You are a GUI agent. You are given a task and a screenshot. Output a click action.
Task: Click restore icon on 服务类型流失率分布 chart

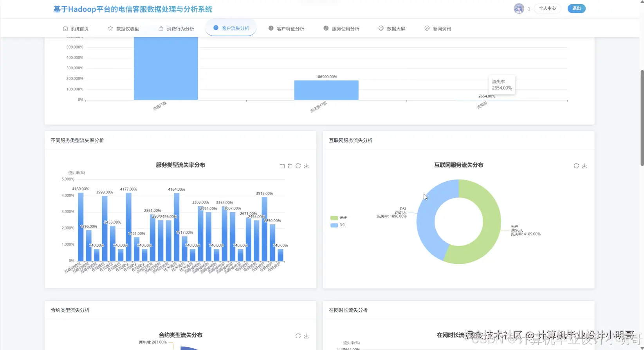pyautogui.click(x=298, y=166)
